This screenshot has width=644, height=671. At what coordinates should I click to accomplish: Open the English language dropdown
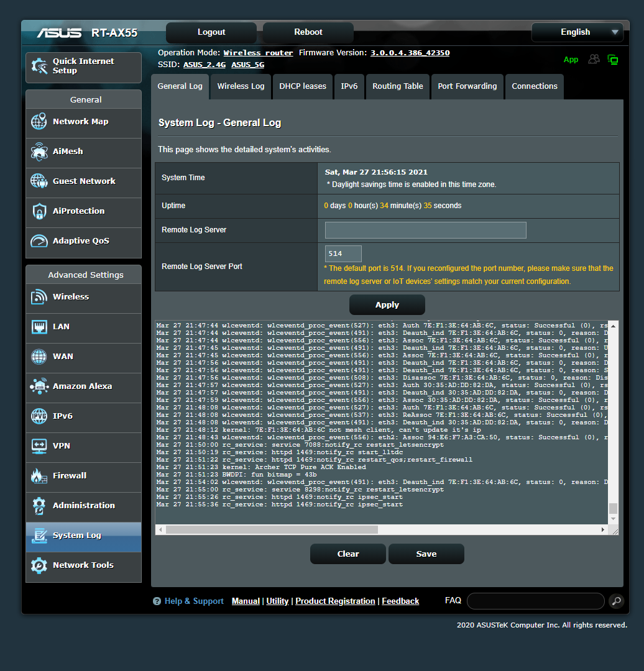(x=577, y=32)
